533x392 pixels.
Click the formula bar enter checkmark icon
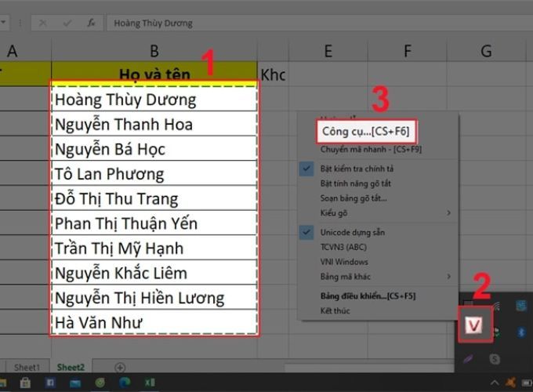pyautogui.click(x=67, y=23)
